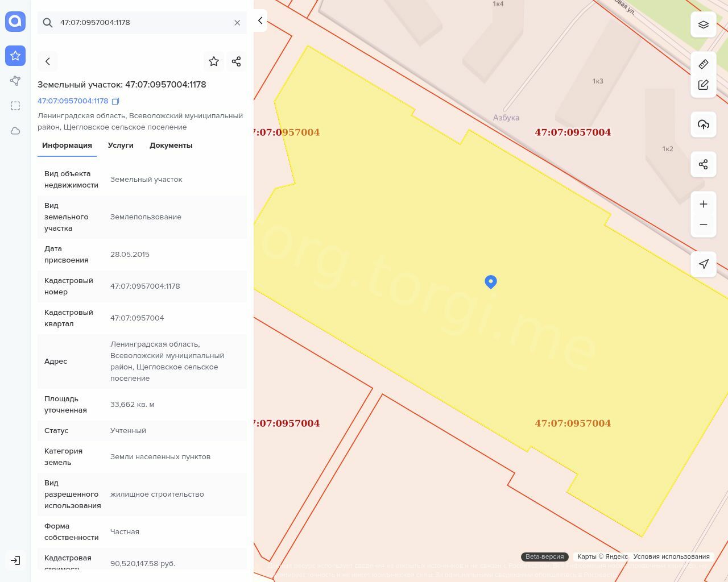Open the map layers switcher
This screenshot has width=728, height=582.
point(704,24)
